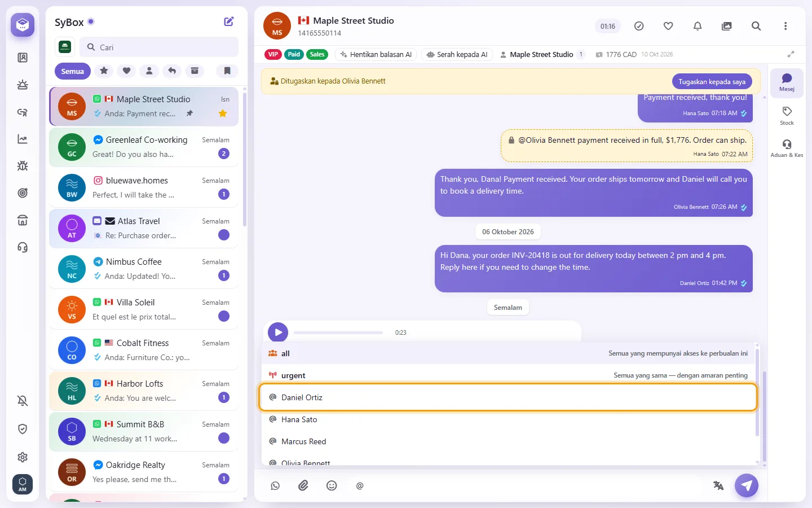Open the emoji picker

(332, 485)
